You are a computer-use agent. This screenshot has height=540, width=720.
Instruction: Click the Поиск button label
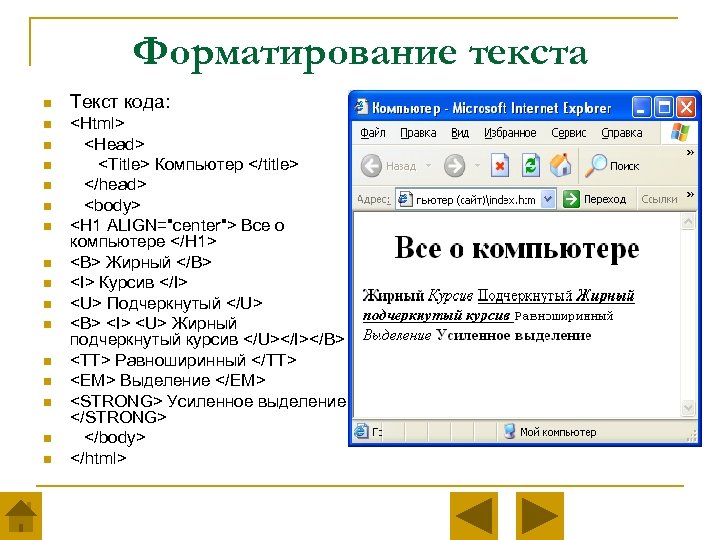click(x=624, y=166)
